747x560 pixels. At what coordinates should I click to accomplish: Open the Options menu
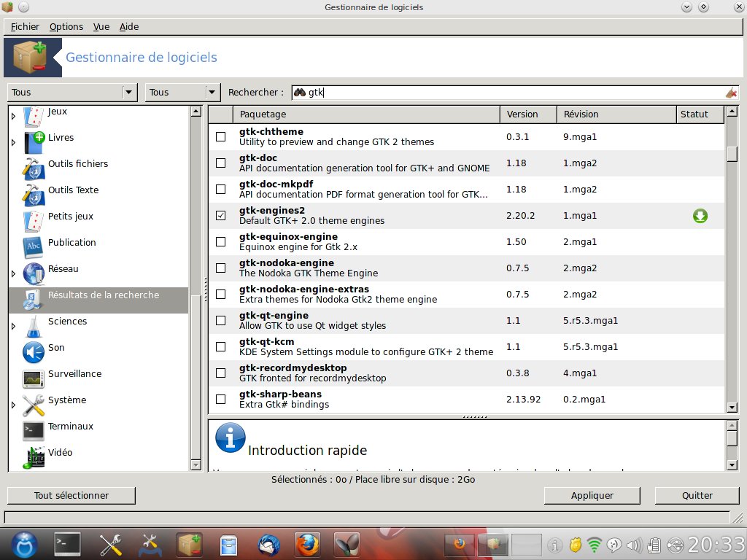(x=66, y=27)
